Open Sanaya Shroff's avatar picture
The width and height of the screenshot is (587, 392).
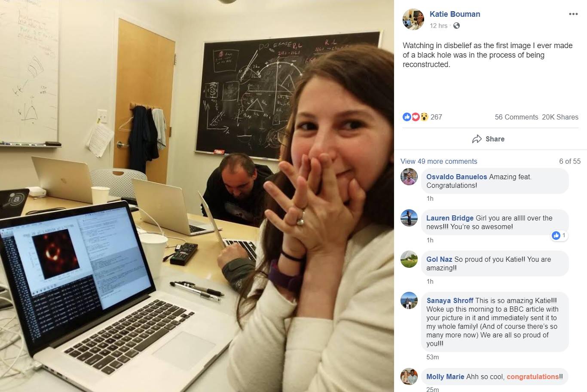coord(409,300)
